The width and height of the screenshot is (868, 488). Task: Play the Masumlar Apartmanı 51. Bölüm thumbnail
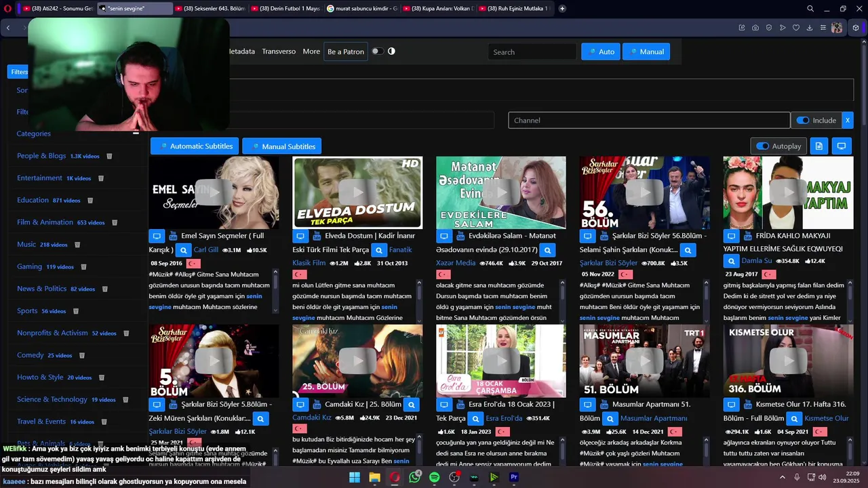(644, 361)
